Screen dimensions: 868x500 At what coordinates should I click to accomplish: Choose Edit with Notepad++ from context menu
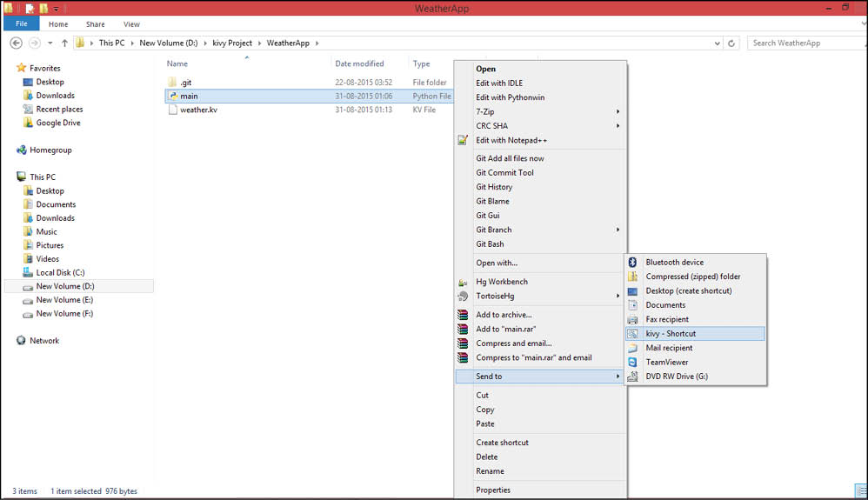[511, 140]
